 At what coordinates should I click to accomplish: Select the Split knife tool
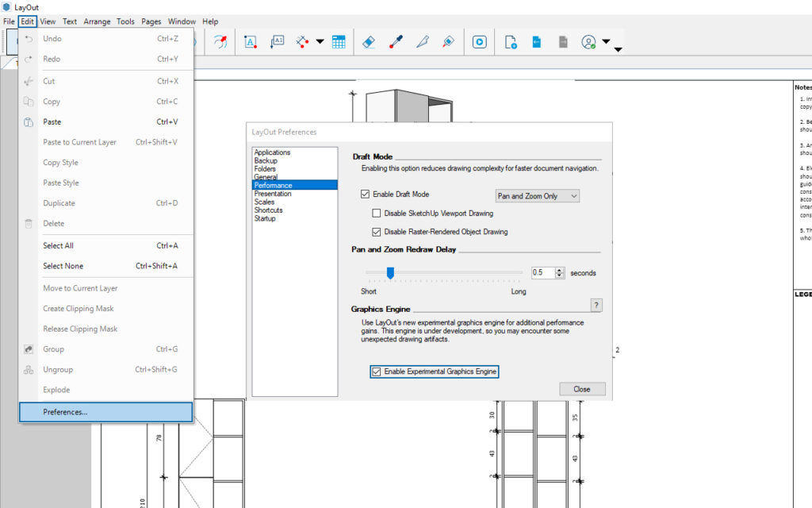pyautogui.click(x=422, y=42)
